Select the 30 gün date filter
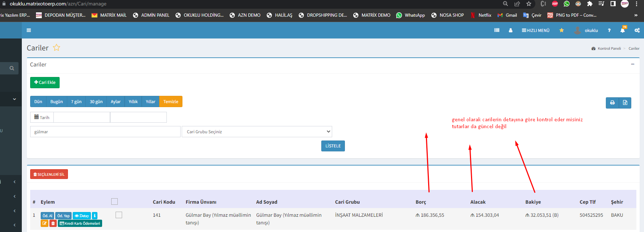Viewport: 644px width, 232px height. pos(96,102)
